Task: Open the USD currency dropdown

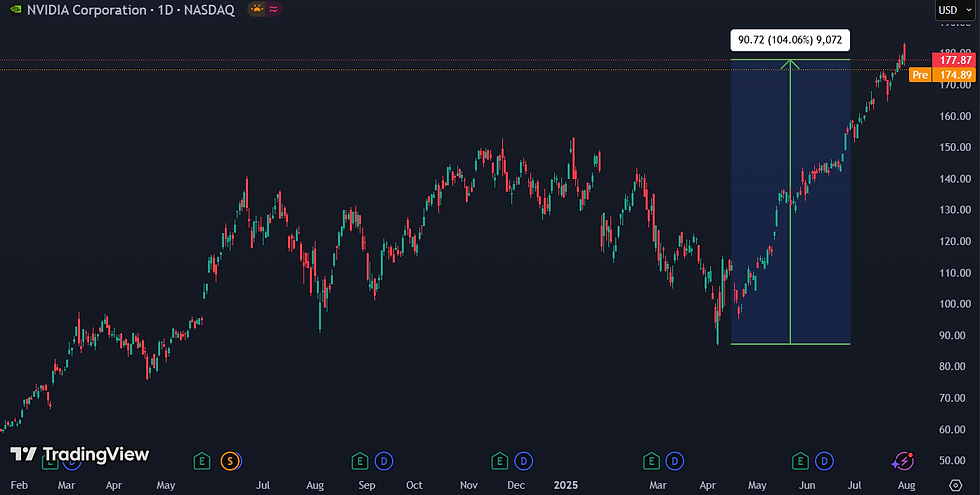Action: [955, 10]
